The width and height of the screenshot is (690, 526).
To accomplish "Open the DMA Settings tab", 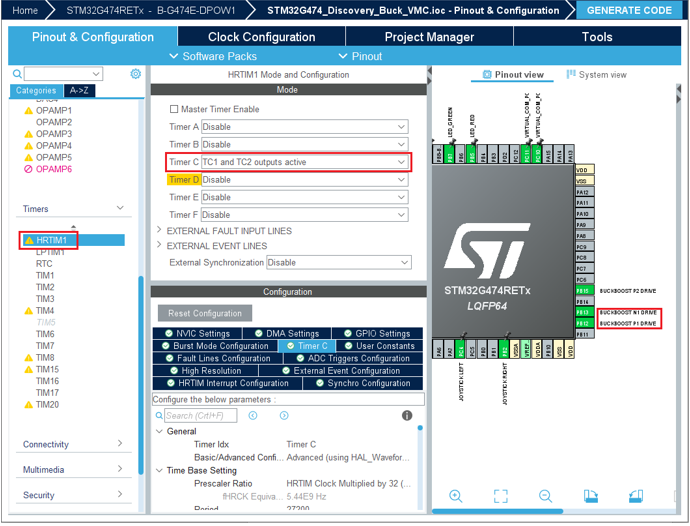I will pyautogui.click(x=287, y=333).
